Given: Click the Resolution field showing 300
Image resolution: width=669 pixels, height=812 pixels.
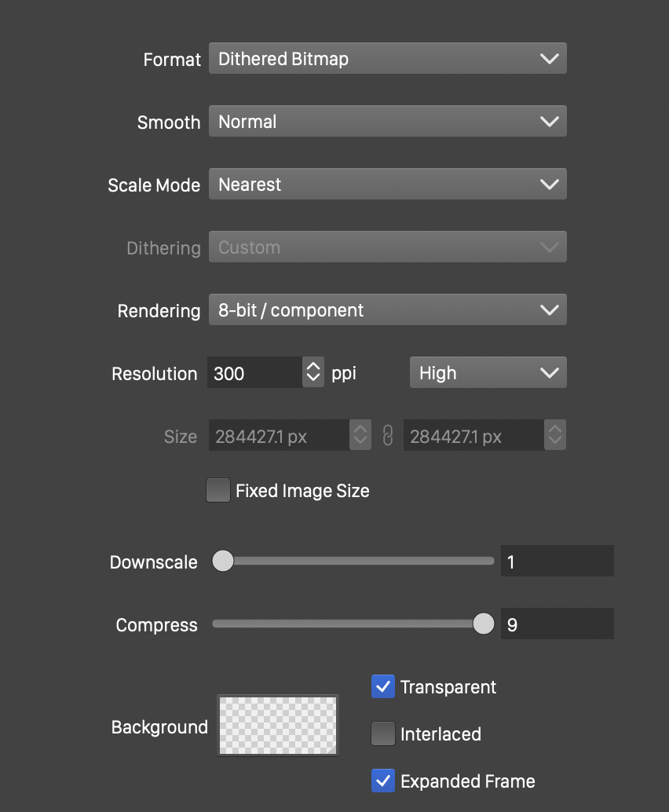Looking at the screenshot, I should pyautogui.click(x=255, y=373).
